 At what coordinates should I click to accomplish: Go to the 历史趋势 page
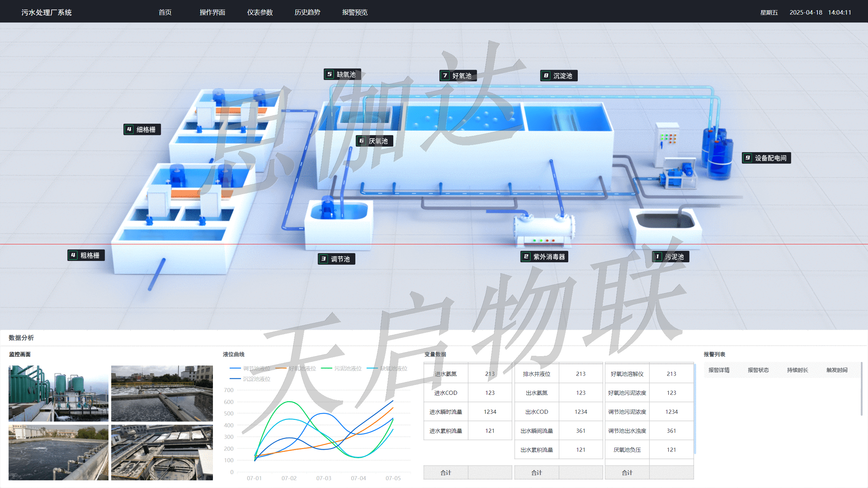307,12
